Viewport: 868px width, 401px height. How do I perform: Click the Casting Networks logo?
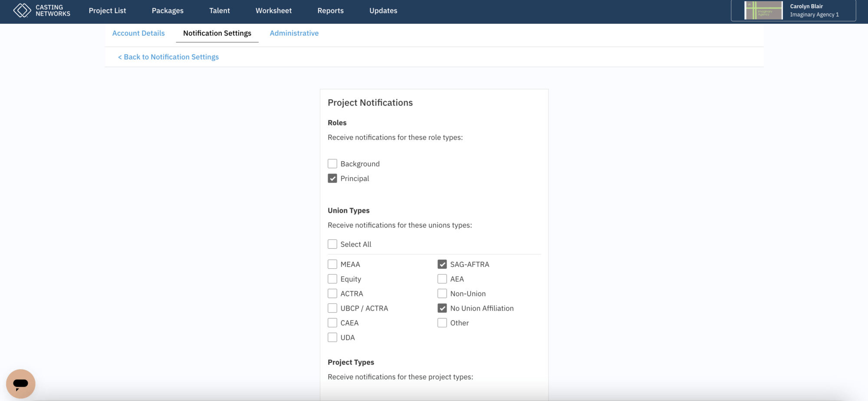tap(41, 10)
